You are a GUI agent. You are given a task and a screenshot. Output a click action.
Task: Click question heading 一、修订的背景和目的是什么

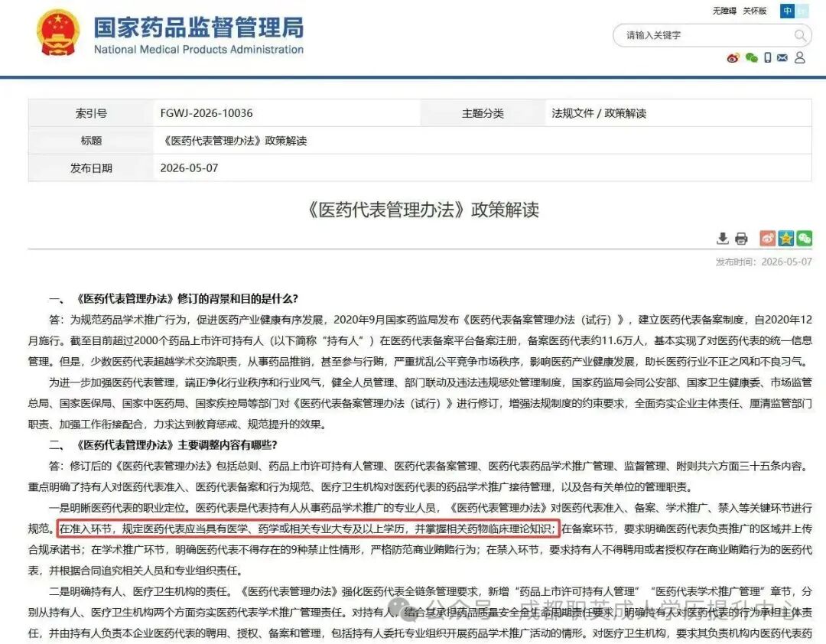(x=174, y=299)
